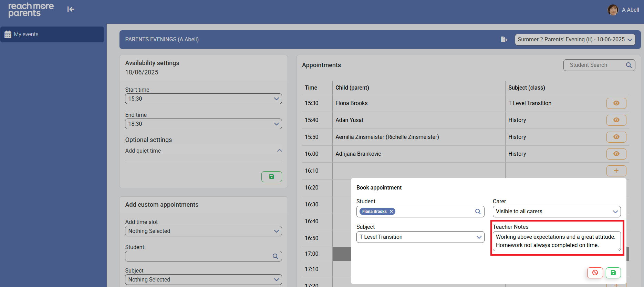
Task: Collapse the Add quiet time section
Action: pyautogui.click(x=279, y=151)
